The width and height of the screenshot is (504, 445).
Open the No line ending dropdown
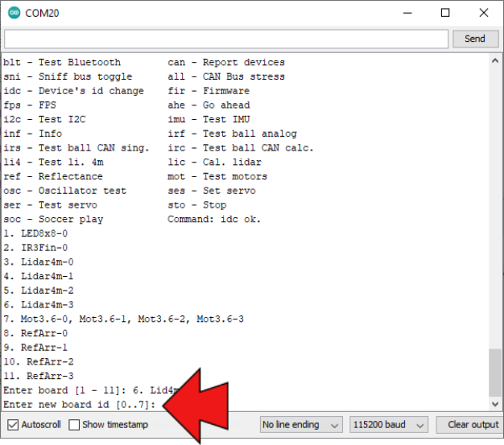301,425
